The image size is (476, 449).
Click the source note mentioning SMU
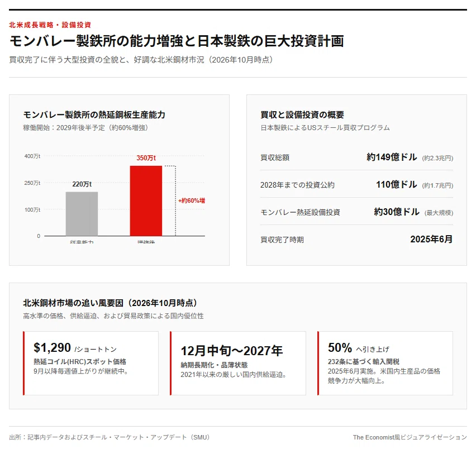tap(110, 437)
